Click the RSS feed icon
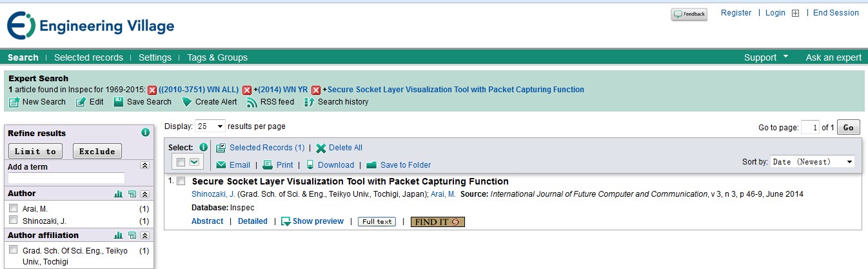Screen dimensions: 868x269 [252, 102]
